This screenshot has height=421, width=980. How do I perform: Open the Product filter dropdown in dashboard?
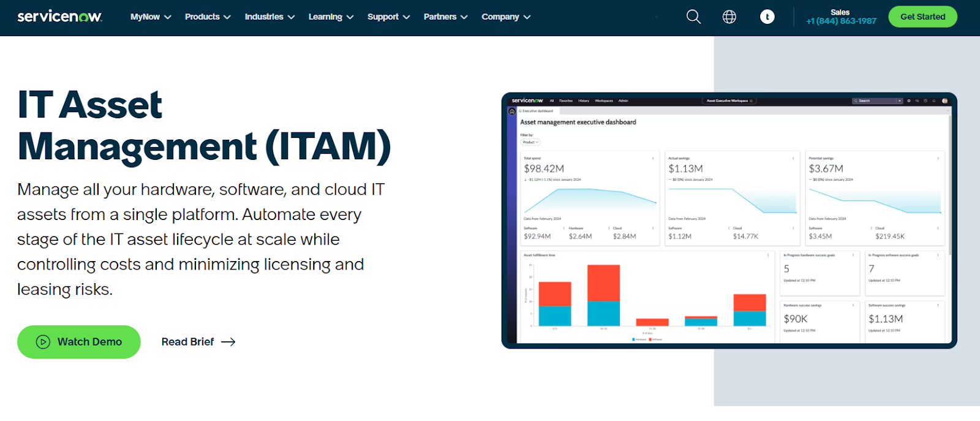click(x=530, y=142)
